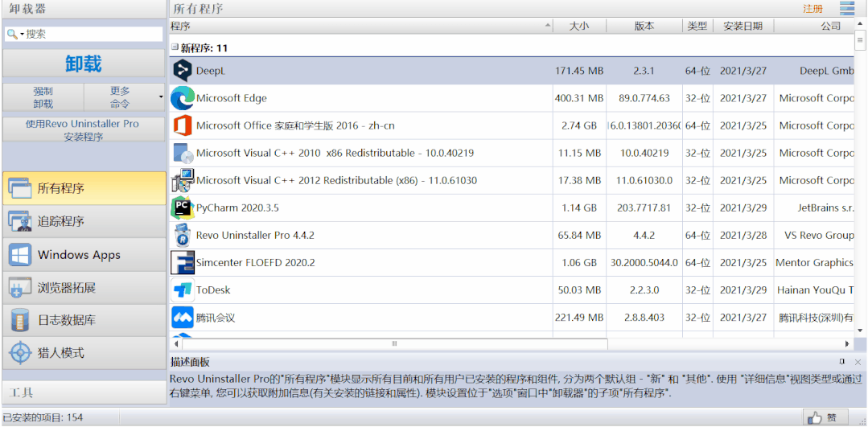Open the 日志数据库 module

click(84, 320)
